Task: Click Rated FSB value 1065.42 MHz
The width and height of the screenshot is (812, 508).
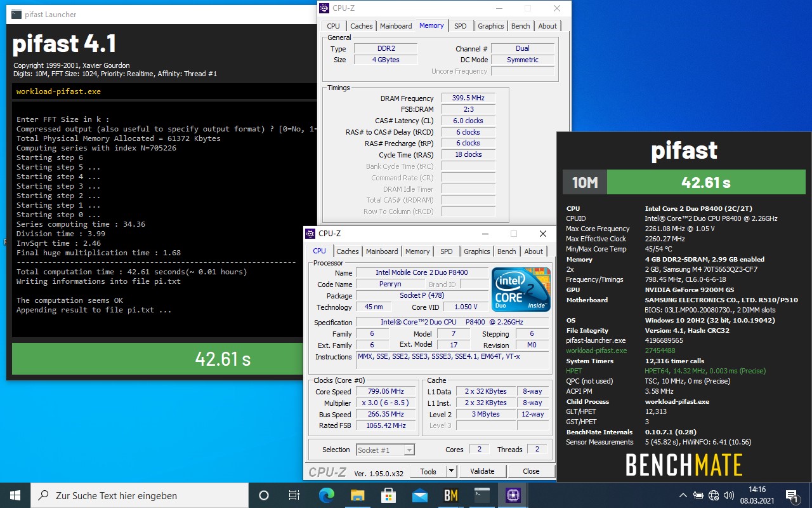Action: tap(386, 426)
